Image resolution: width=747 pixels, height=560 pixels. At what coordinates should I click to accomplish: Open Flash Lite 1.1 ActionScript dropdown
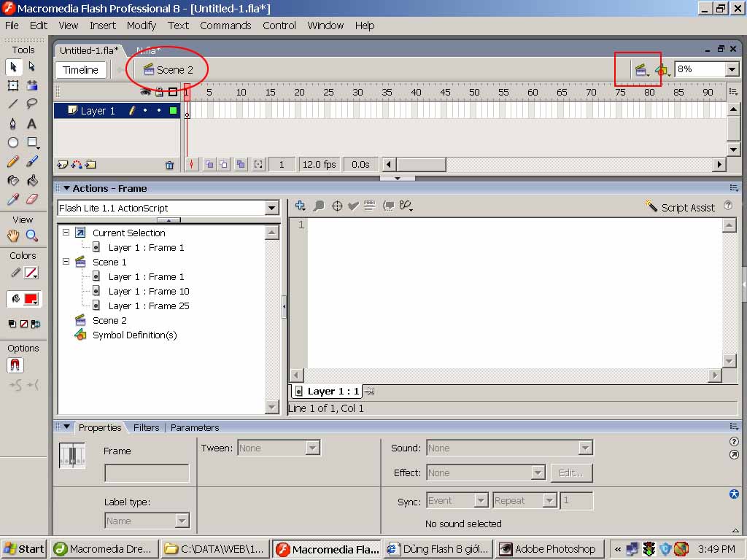(271, 208)
